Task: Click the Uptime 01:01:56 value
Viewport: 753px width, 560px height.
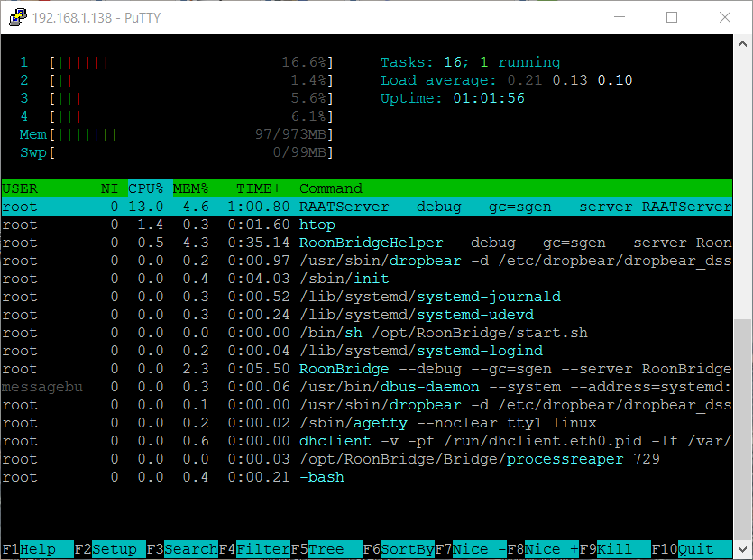Action: coord(489,98)
